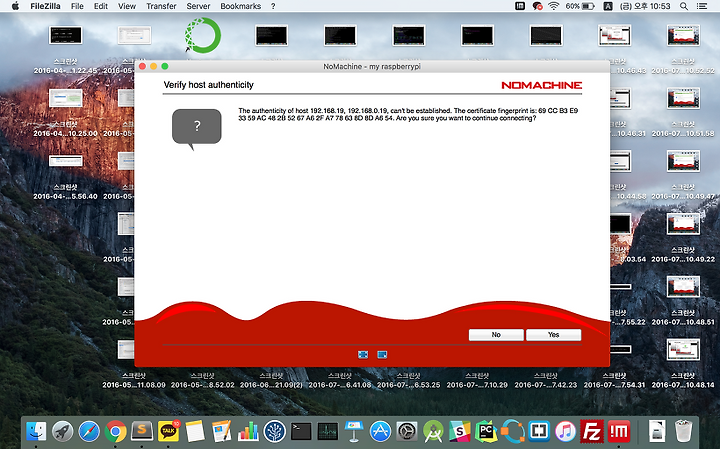Open the App Store in the Dock

[381, 431]
